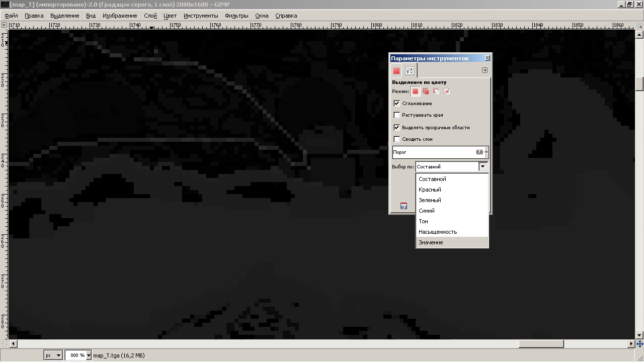644x362 pixels.
Task: Enable the Сводить слои checkbox
Action: coord(396,139)
